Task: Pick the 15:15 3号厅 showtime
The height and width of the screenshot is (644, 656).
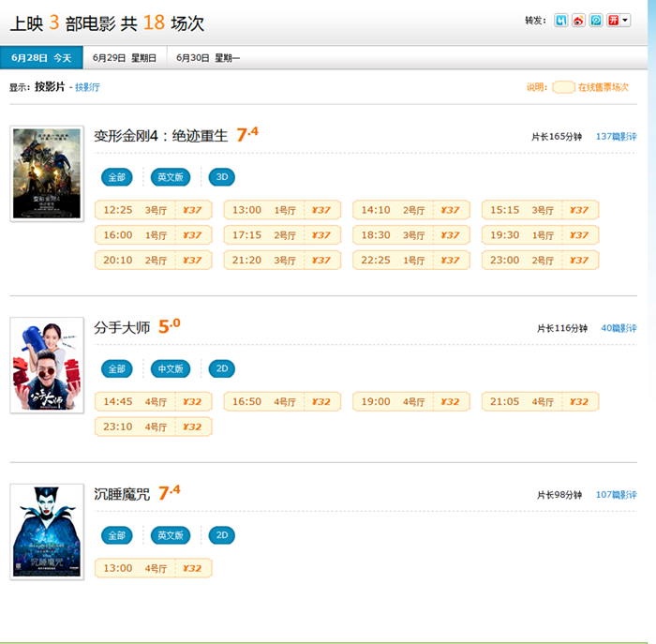Action: tap(540, 210)
